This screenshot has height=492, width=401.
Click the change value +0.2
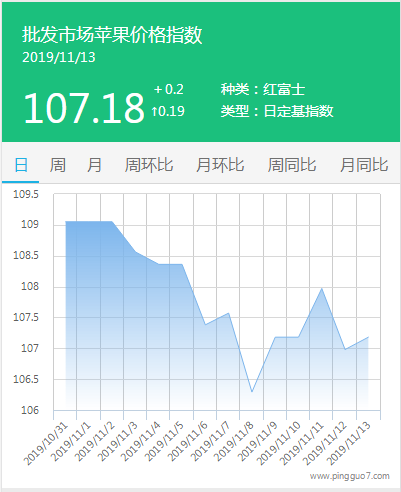click(169, 89)
